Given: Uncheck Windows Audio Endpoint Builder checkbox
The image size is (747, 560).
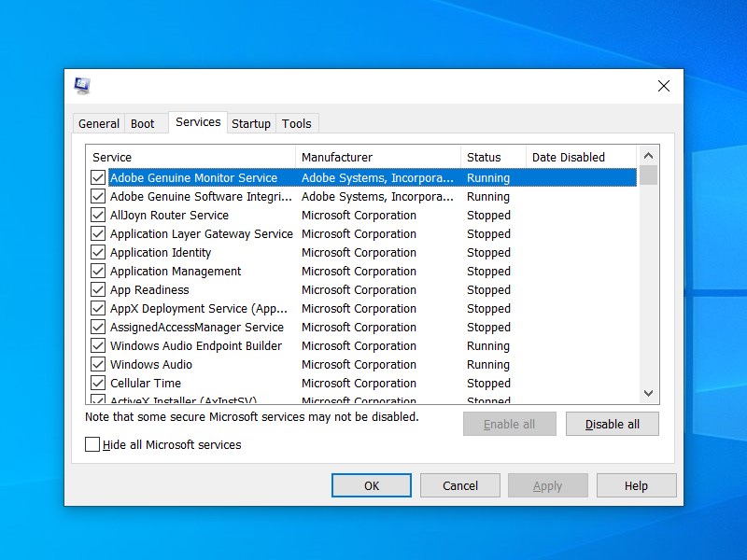Looking at the screenshot, I should point(98,345).
